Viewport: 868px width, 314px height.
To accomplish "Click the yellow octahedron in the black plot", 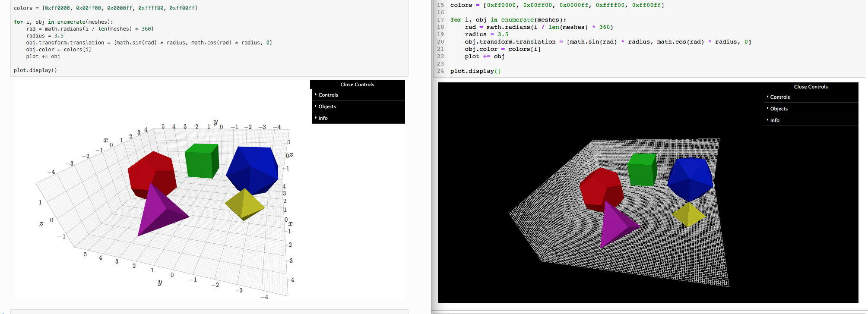I will [688, 214].
